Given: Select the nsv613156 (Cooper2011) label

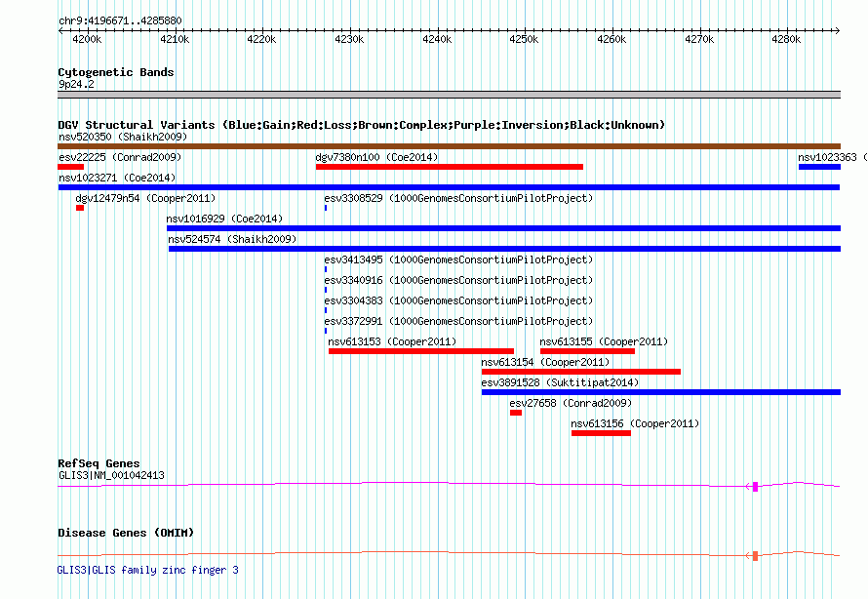Looking at the screenshot, I should (635, 423).
